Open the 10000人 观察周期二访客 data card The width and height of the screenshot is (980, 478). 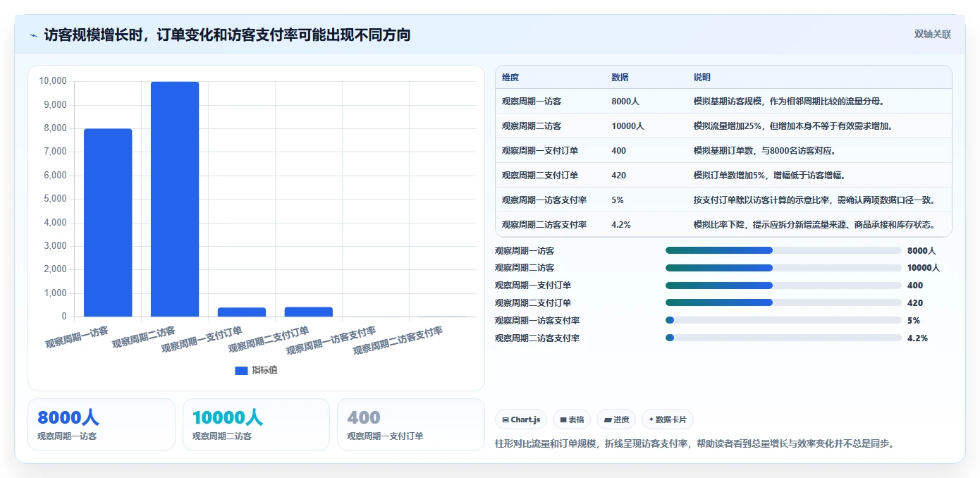[x=256, y=424]
